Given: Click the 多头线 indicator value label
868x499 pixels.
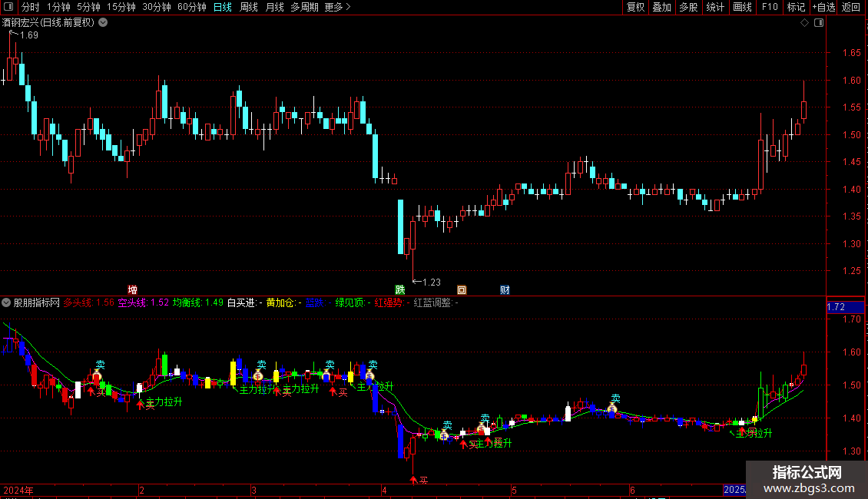Looking at the screenshot, I should (x=88, y=302).
